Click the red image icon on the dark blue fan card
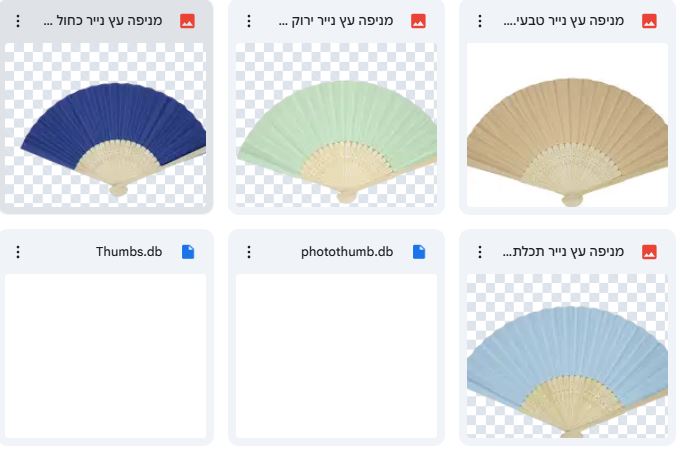The height and width of the screenshot is (456, 680). [x=188, y=21]
